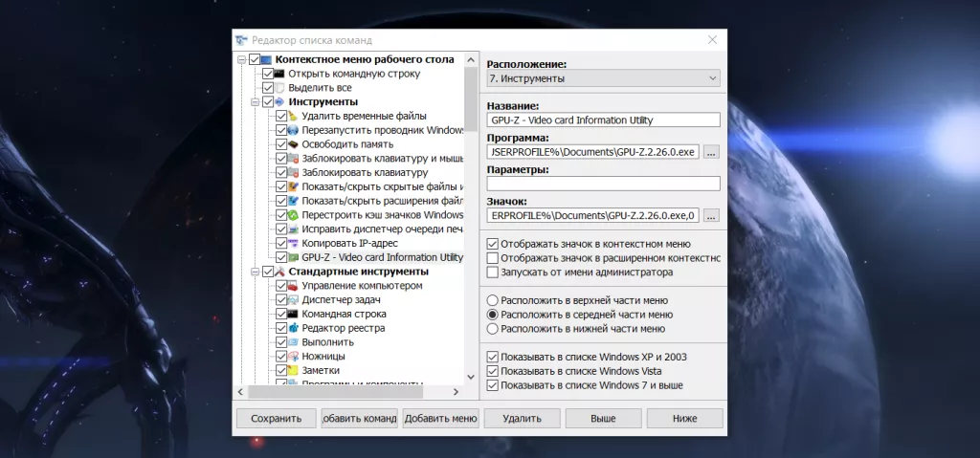This screenshot has width=980, height=458.
Task: Uncheck "Отображать значок в контекстном меню"
Action: [493, 244]
